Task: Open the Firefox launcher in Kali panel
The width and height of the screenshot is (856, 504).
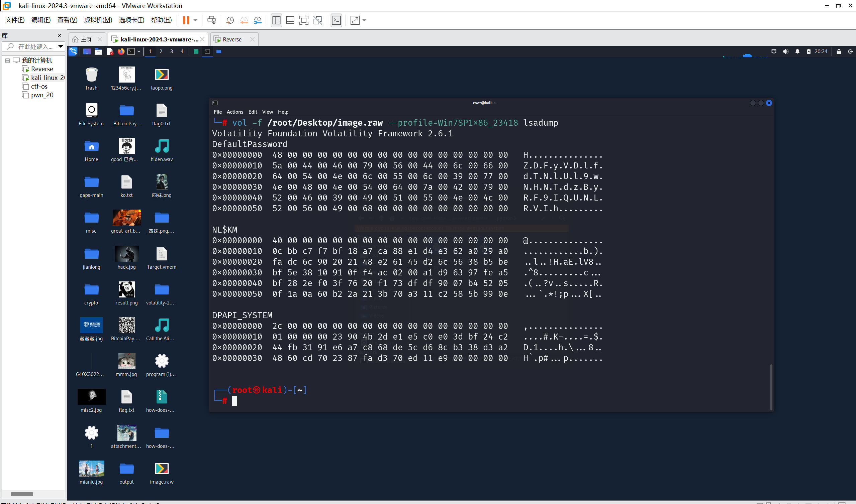Action: (x=121, y=51)
